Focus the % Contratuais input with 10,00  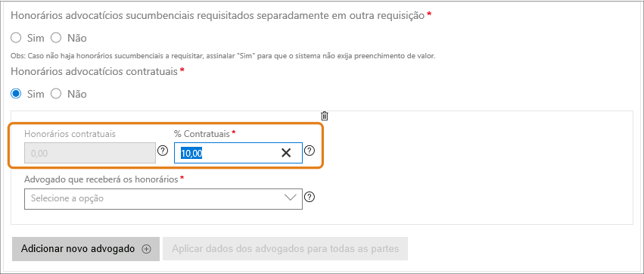(238, 153)
